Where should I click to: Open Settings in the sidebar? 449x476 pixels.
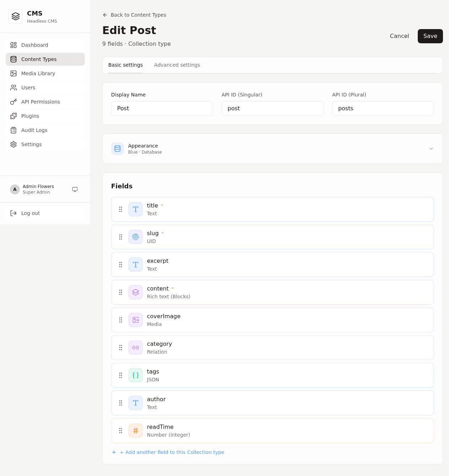point(45,144)
